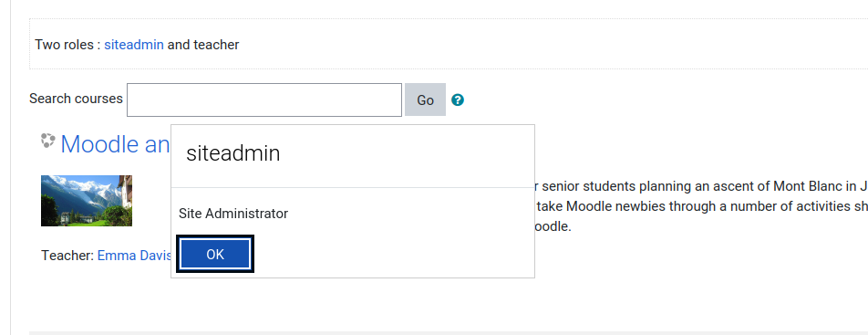Click the Moodle newbies summary line

click(701, 206)
